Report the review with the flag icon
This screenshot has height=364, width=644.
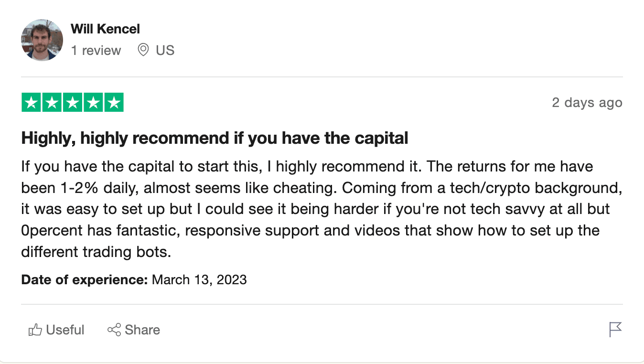pyautogui.click(x=615, y=330)
